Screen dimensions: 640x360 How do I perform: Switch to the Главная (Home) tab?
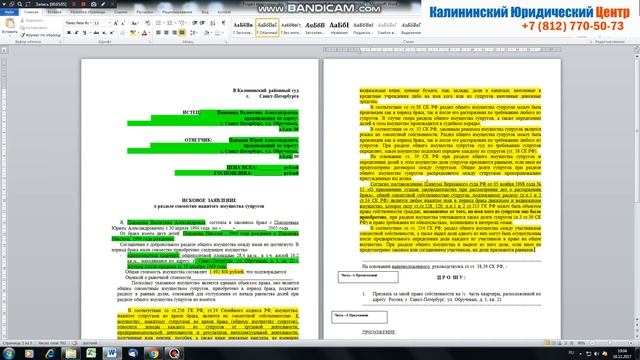point(31,12)
